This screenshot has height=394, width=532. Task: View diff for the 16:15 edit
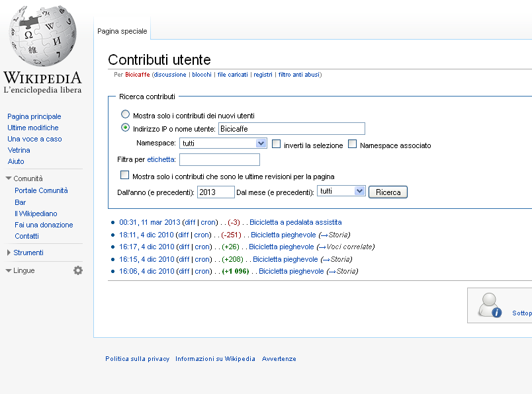pyautogui.click(x=184, y=259)
